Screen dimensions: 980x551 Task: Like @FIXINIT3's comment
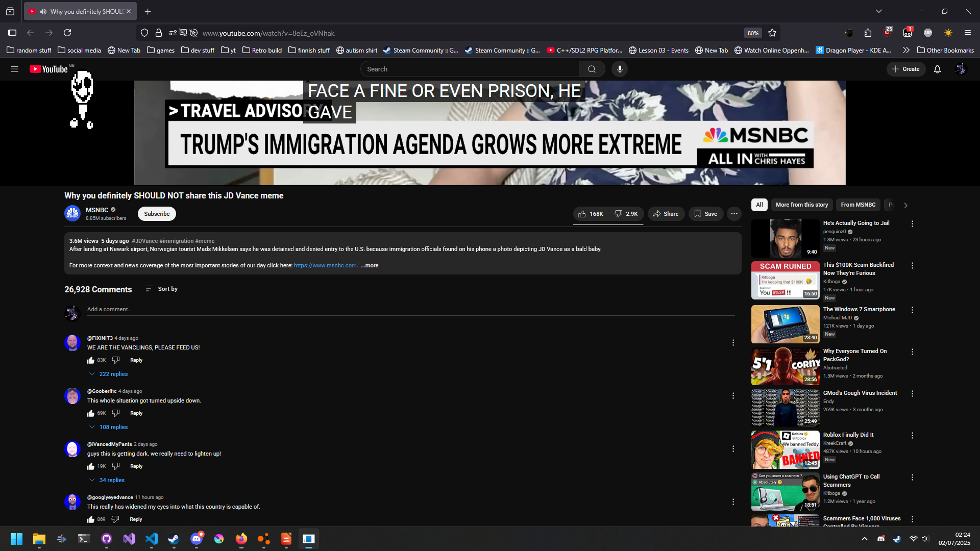pyautogui.click(x=90, y=360)
